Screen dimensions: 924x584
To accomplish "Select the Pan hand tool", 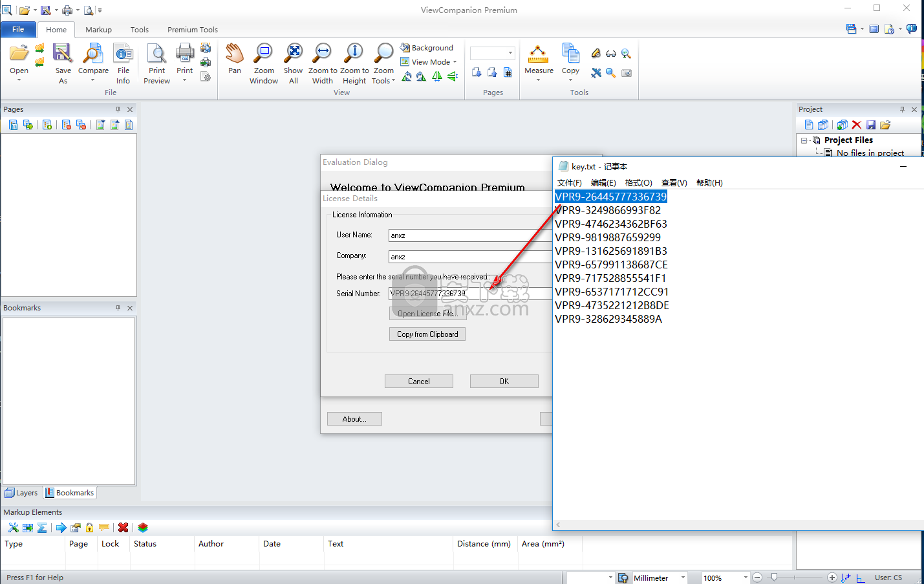I will pos(235,59).
